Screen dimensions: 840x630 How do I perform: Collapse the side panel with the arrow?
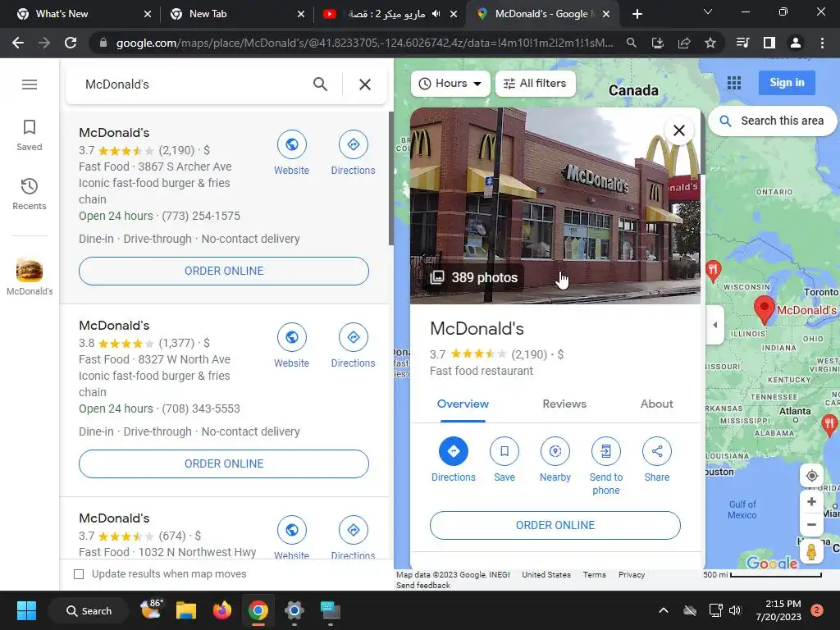(x=715, y=325)
